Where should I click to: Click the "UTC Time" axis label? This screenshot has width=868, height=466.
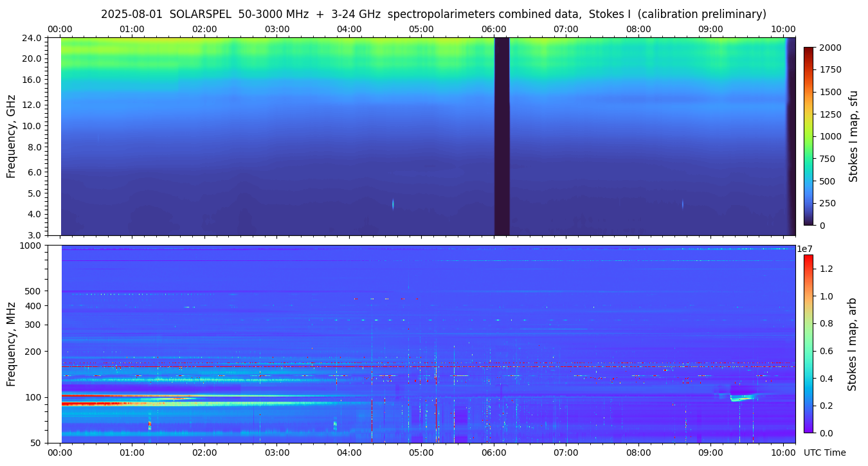point(824,453)
